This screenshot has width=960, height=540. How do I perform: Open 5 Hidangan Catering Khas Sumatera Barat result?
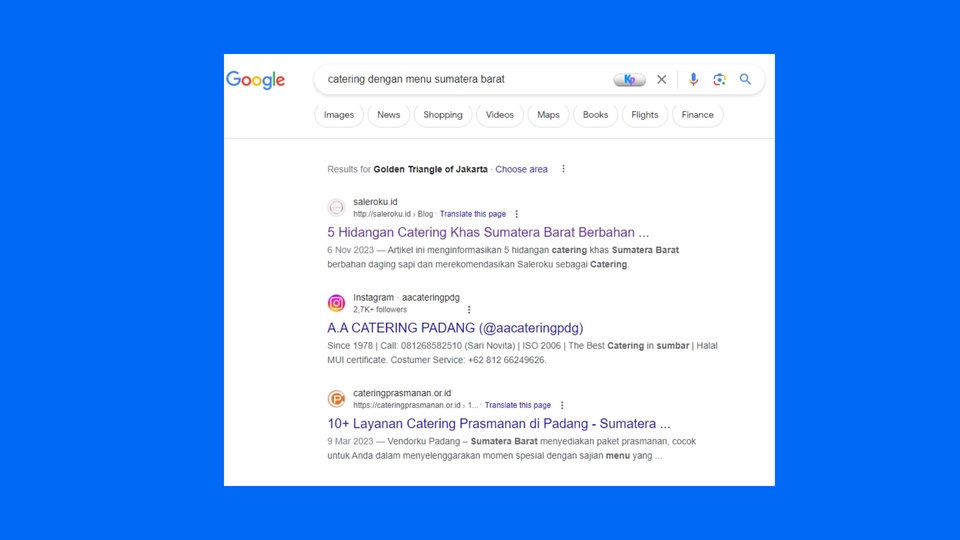(488, 233)
